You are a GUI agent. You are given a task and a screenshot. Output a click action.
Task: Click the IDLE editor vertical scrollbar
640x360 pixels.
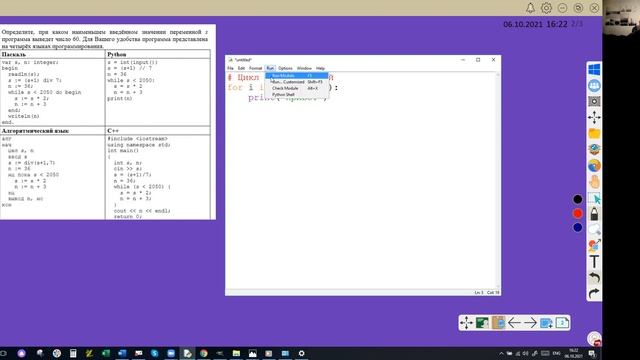pyautogui.click(x=498, y=180)
